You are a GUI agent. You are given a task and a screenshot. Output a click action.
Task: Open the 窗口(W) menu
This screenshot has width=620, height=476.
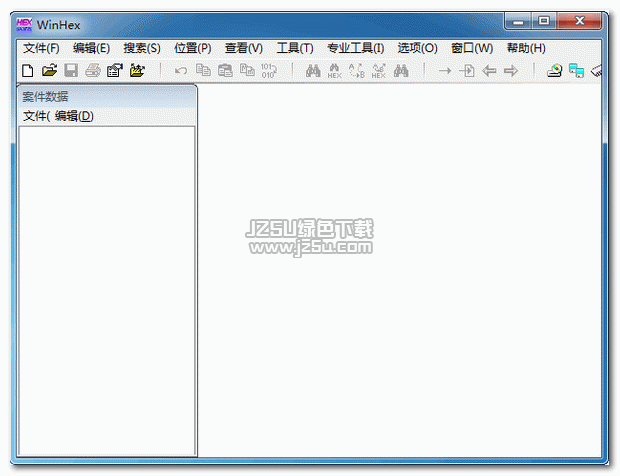pos(472,48)
